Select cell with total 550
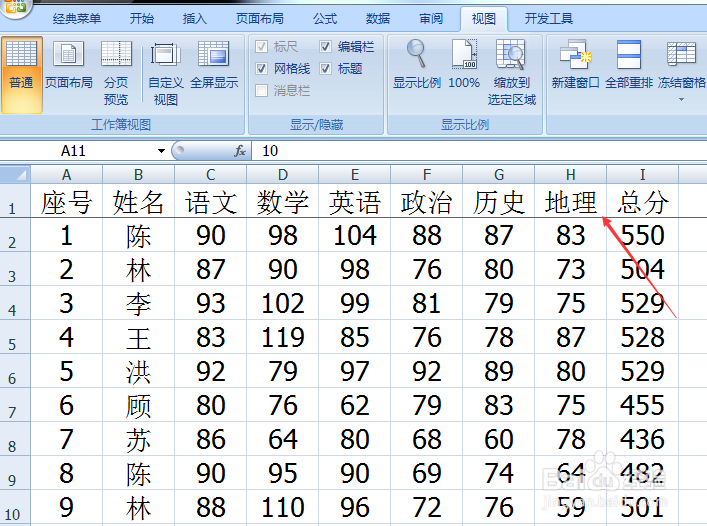Image resolution: width=707 pixels, height=526 pixels. (x=643, y=235)
